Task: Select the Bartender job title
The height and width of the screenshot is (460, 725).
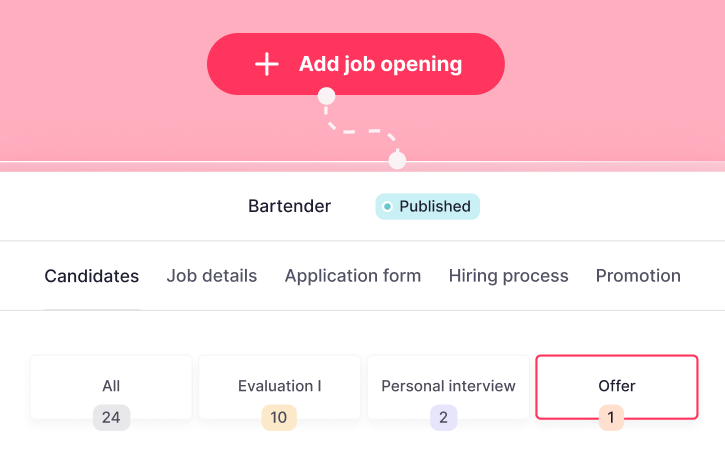Action: pyautogui.click(x=289, y=207)
